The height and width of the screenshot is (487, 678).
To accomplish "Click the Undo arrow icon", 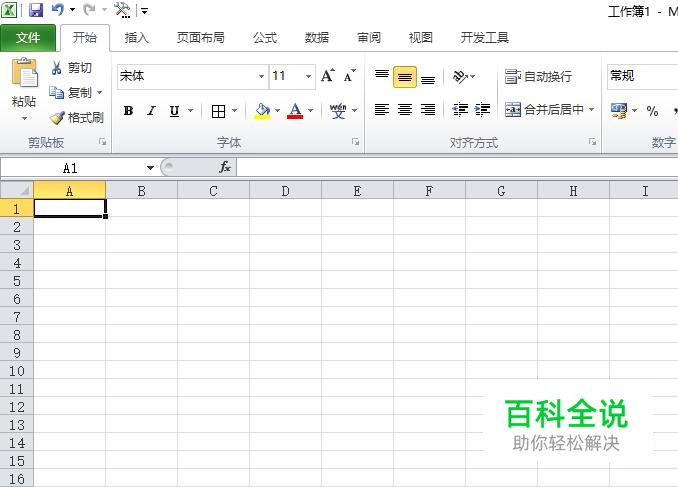I will [x=58, y=10].
